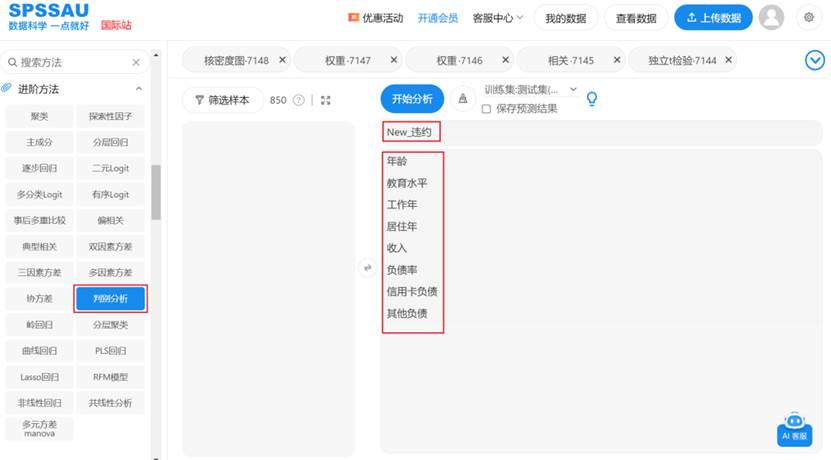Select the 年龄 variable
Viewport: 831px width, 460px height.
pos(396,161)
